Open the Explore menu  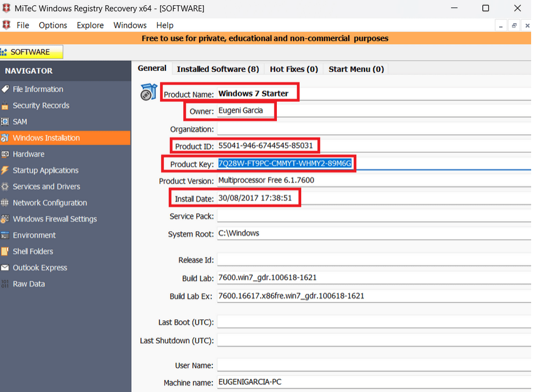[x=90, y=25]
